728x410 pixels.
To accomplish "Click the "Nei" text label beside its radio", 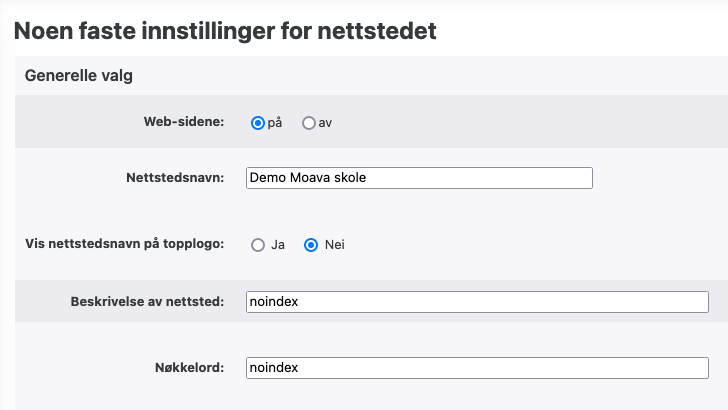I will (x=335, y=244).
